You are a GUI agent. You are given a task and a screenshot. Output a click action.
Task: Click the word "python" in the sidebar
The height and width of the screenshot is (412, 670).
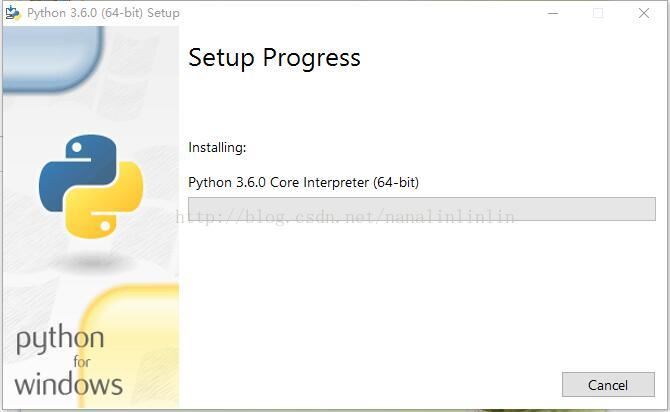59,341
